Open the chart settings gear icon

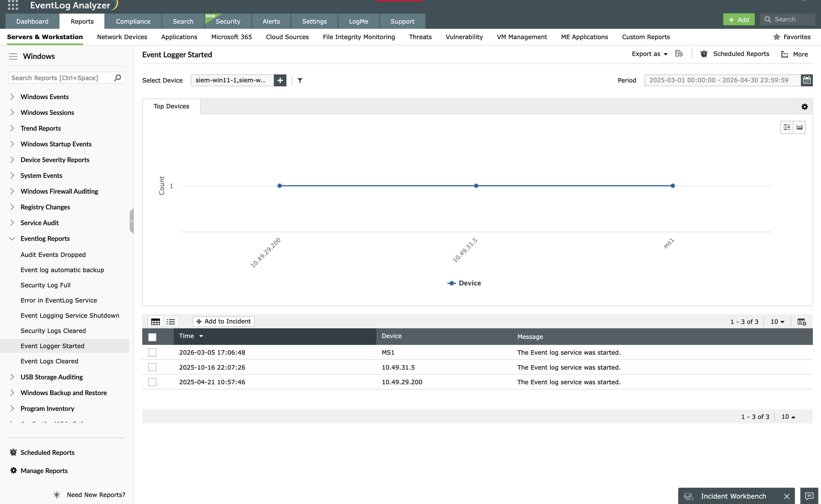point(804,107)
